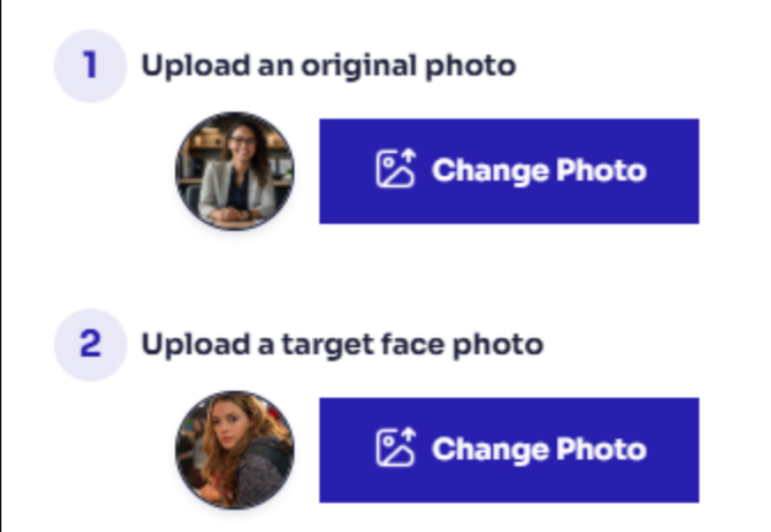
Task: Open the original photo thumbnail of the woman in a blazer
Action: 235,171
